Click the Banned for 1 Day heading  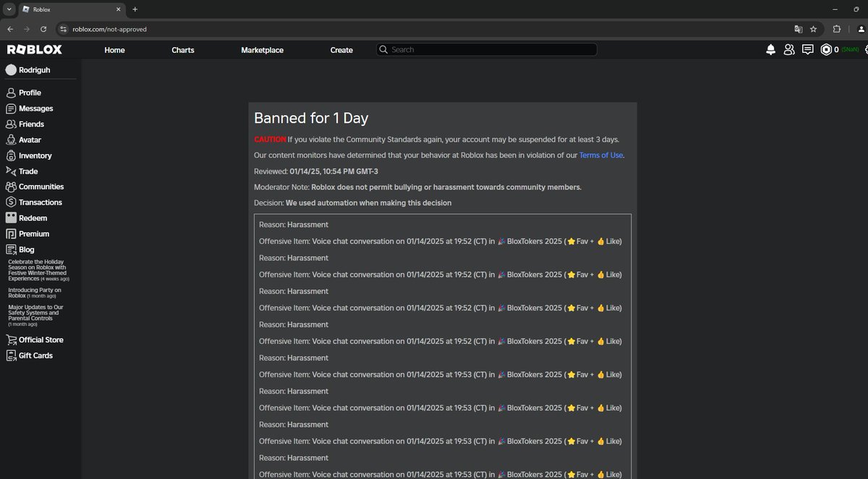(x=311, y=119)
